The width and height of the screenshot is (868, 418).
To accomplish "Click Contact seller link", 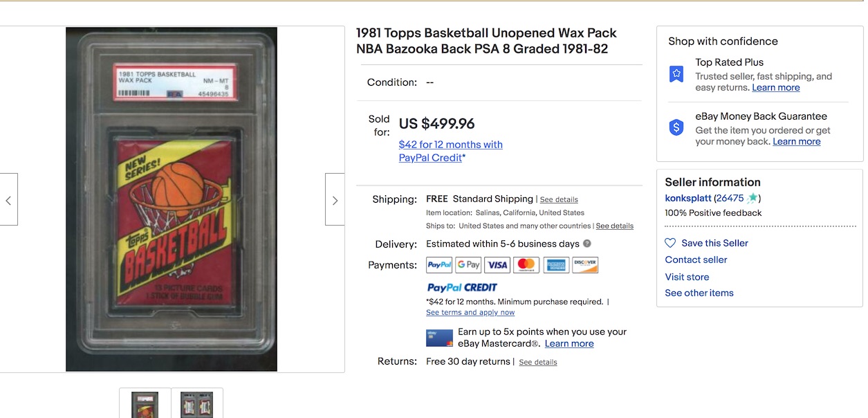I will (696, 260).
